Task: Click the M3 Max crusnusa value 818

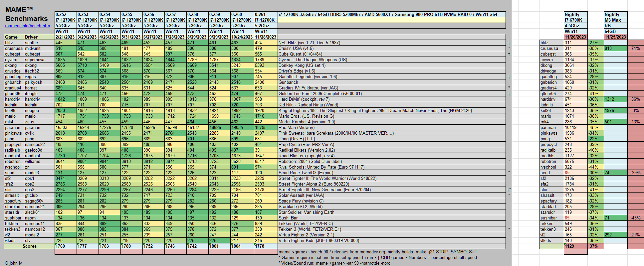Action: (616, 48)
